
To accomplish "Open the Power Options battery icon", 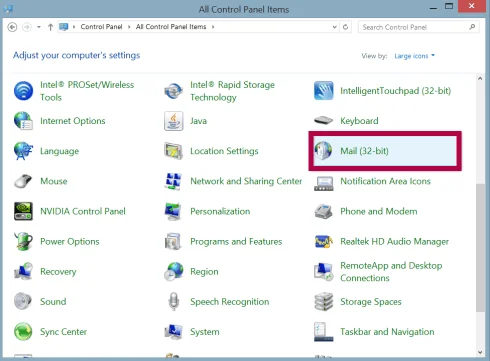I will (x=23, y=241).
